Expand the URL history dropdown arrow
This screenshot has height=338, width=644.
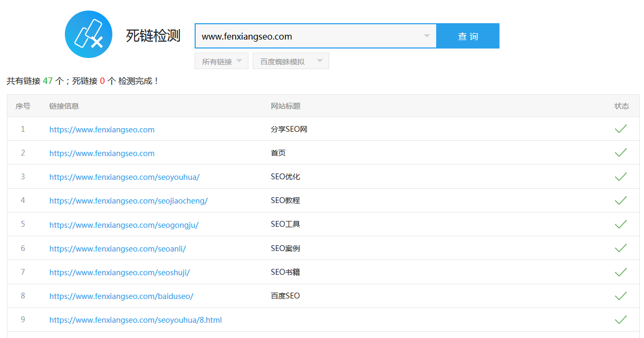[x=426, y=36]
